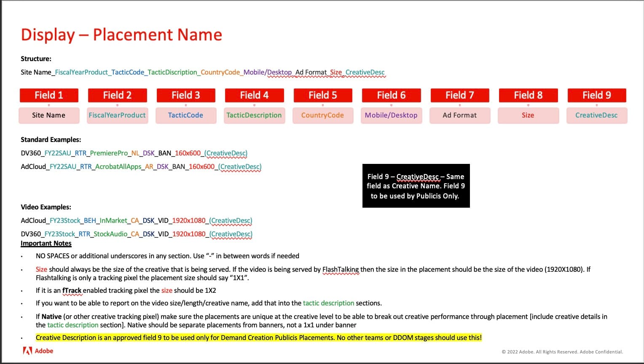Select the red Field 6 box
This screenshot has height=364, width=644.
[391, 95]
